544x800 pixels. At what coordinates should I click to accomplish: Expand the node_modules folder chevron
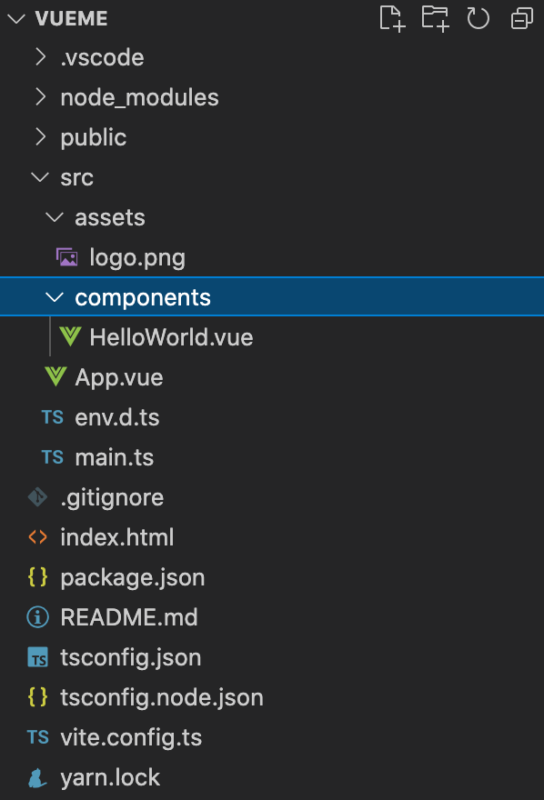click(40, 97)
